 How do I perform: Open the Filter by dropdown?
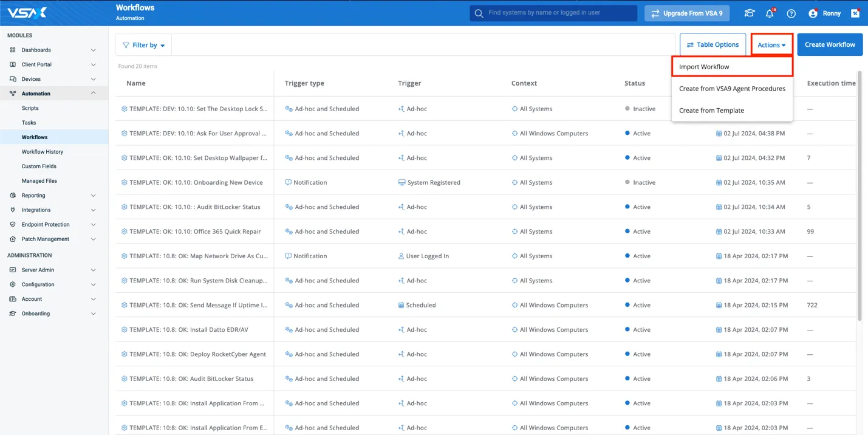144,45
